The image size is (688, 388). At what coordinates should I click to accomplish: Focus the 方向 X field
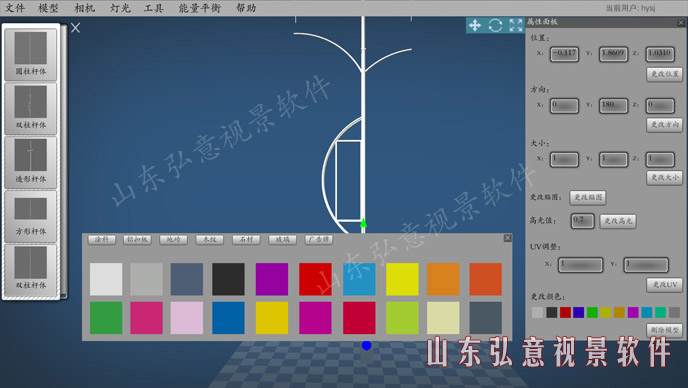pos(564,106)
